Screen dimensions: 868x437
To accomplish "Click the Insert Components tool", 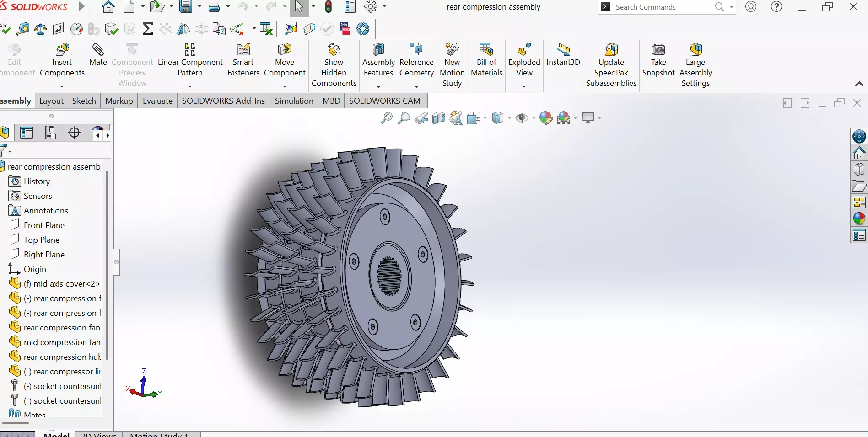I will (x=62, y=61).
